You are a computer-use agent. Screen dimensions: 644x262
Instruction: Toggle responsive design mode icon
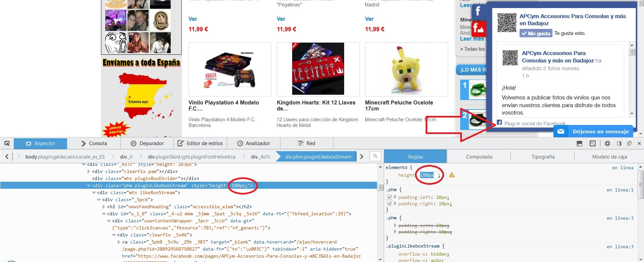tap(593, 143)
